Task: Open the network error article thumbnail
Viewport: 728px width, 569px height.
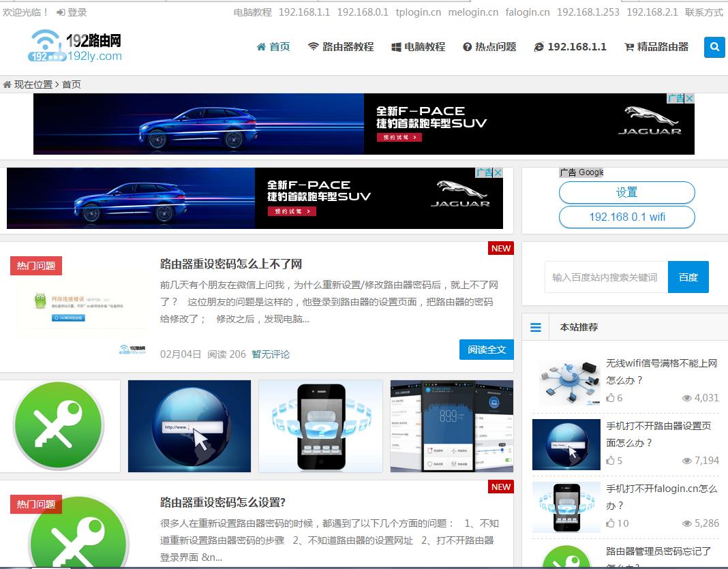Action: (x=81, y=307)
